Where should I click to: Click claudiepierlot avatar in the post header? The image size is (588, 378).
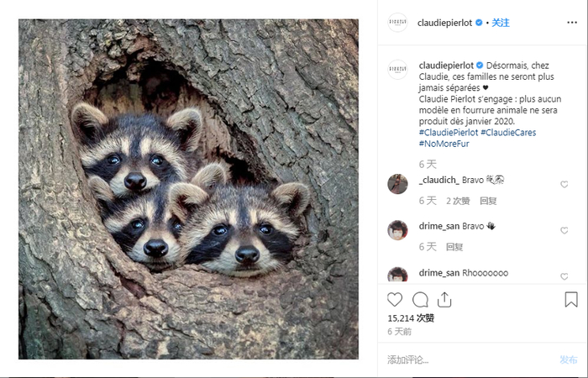397,23
